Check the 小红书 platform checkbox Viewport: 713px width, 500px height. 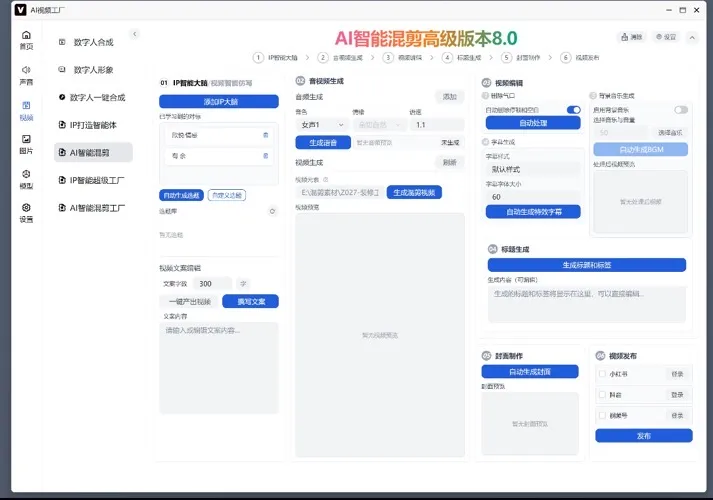coord(602,374)
